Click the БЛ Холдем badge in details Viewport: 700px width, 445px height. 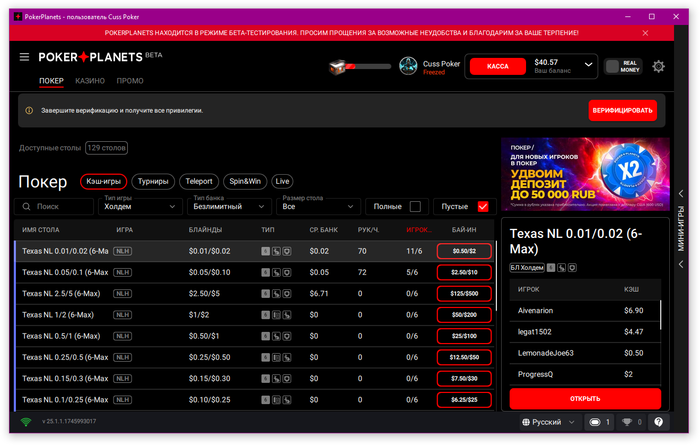click(527, 268)
